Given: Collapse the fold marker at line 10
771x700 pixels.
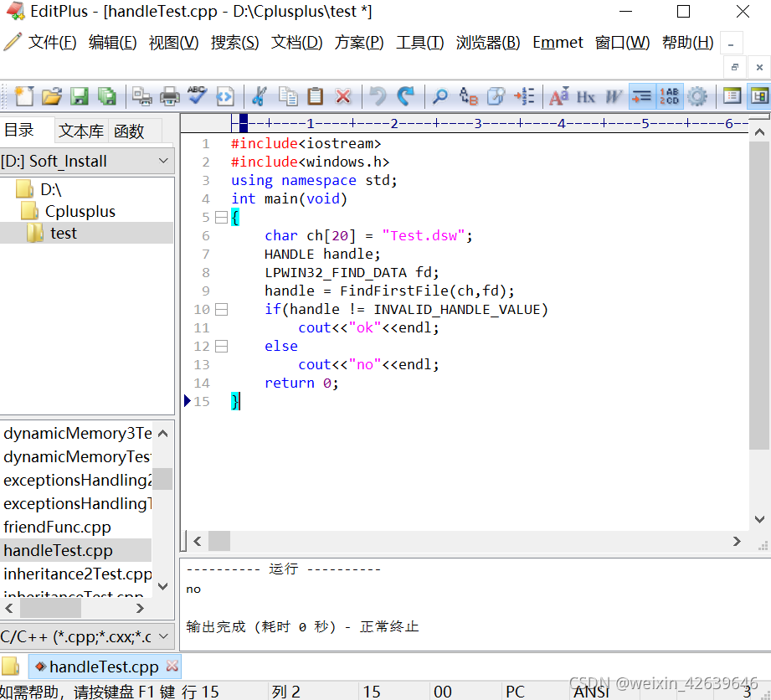Looking at the screenshot, I should [222, 310].
